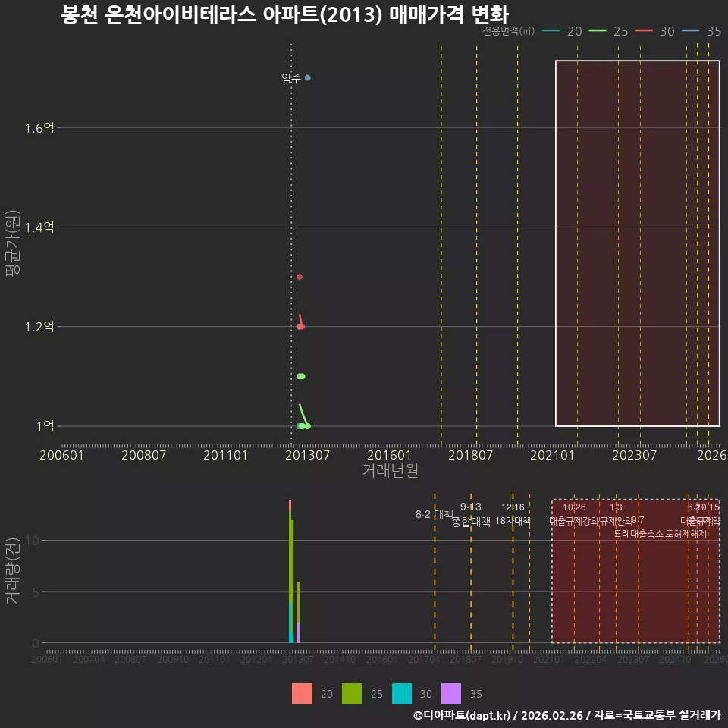Click the 1억 y-axis label
728x728 pixels.
45,425
